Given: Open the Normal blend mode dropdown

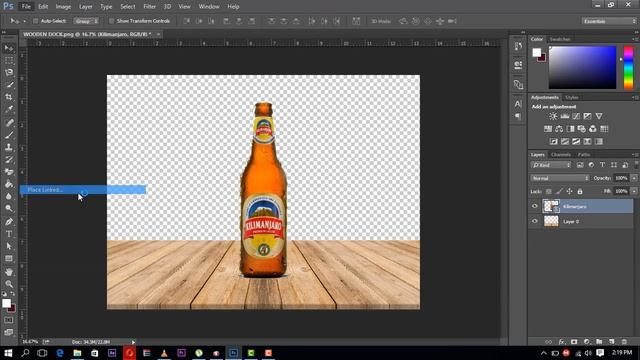Looking at the screenshot, I should tap(560, 178).
